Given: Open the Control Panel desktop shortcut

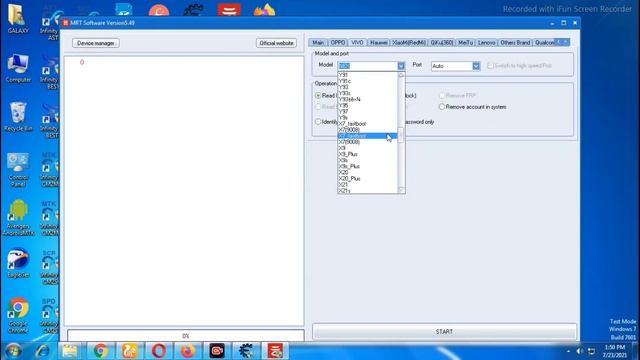Looking at the screenshot, I should point(18,169).
